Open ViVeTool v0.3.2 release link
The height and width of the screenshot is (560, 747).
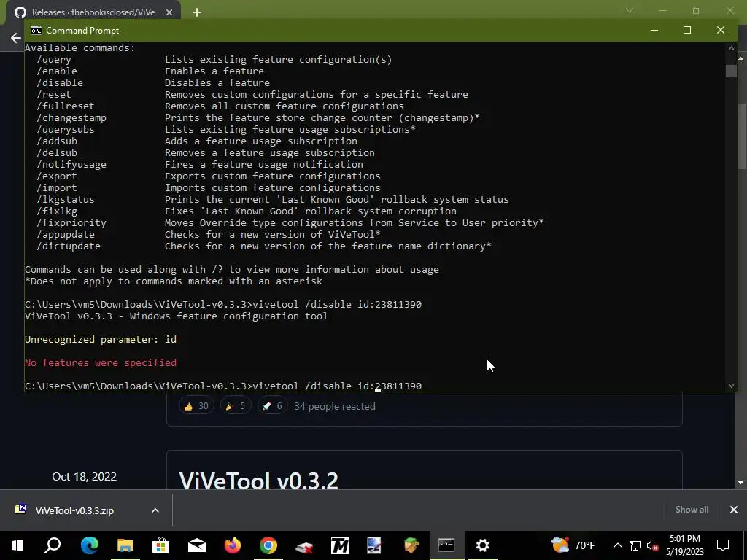(x=259, y=481)
